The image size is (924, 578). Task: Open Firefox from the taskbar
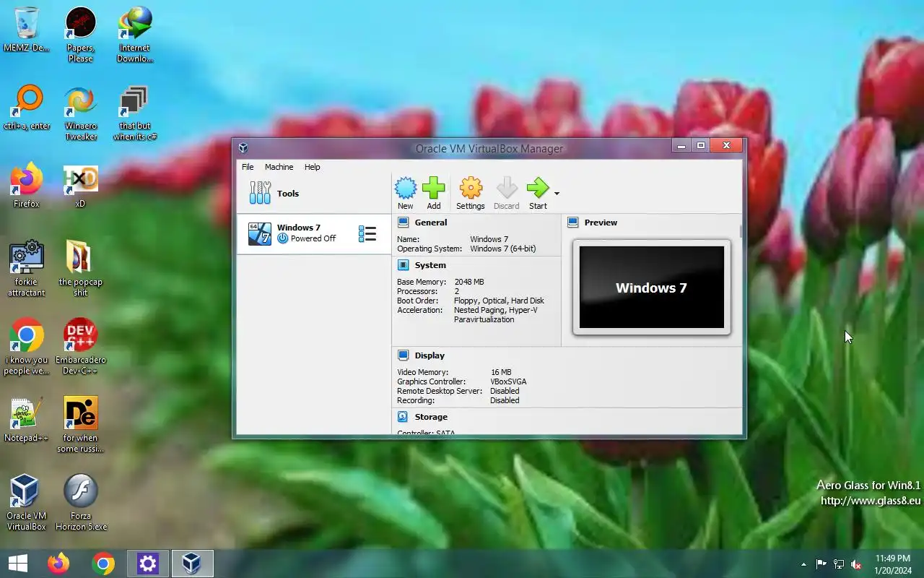coord(58,564)
